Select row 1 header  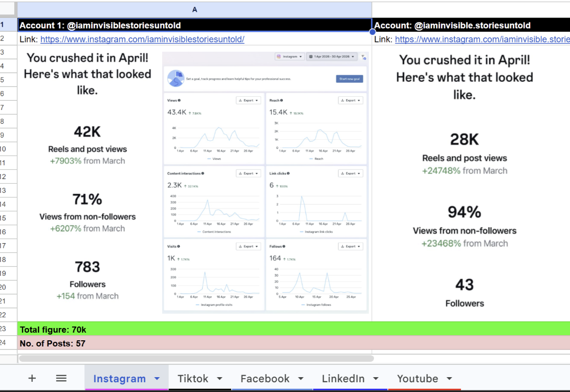click(x=8, y=25)
